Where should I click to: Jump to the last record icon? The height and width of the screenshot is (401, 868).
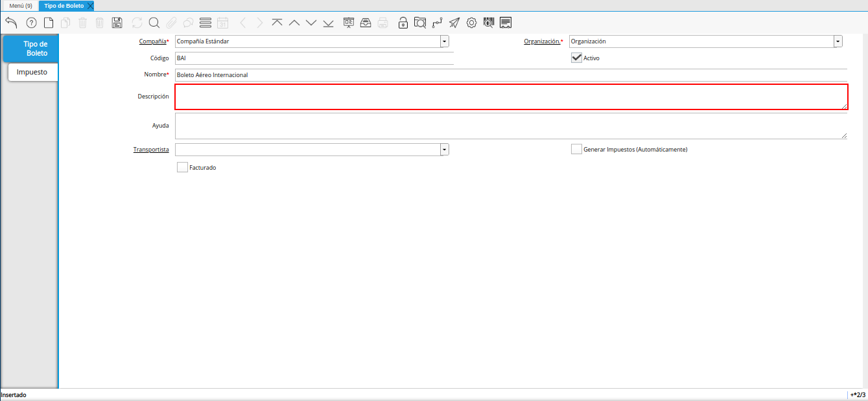[328, 23]
